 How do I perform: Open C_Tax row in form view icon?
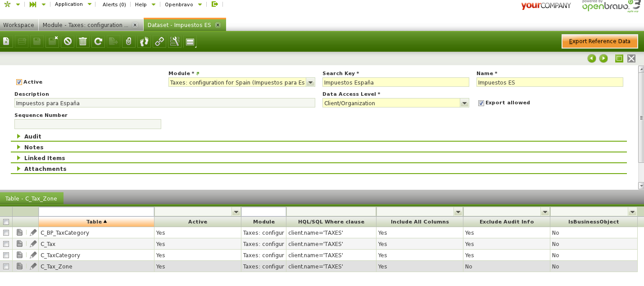pos(19,244)
